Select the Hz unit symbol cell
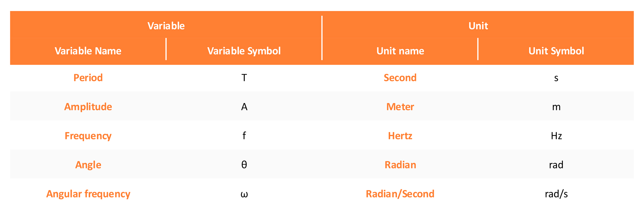The height and width of the screenshot is (221, 644). [556, 136]
